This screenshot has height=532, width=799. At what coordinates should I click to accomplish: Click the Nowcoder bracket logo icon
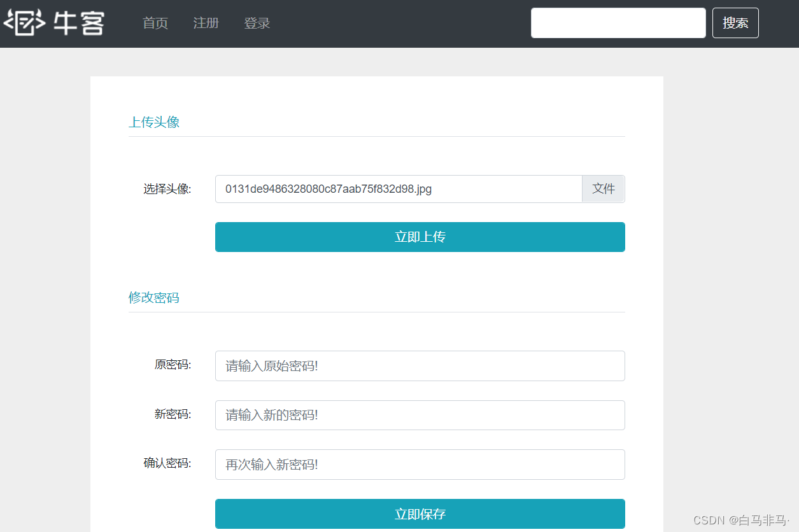[x=24, y=23]
